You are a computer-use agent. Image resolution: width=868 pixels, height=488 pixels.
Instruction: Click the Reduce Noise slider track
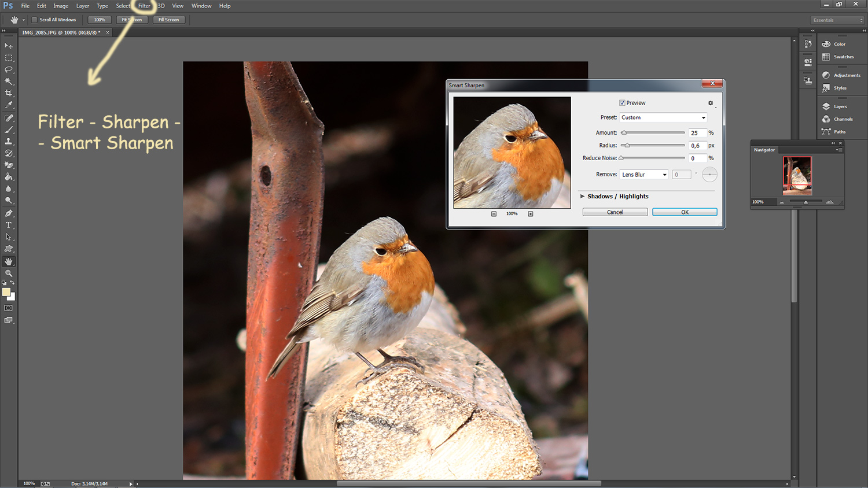click(x=653, y=158)
